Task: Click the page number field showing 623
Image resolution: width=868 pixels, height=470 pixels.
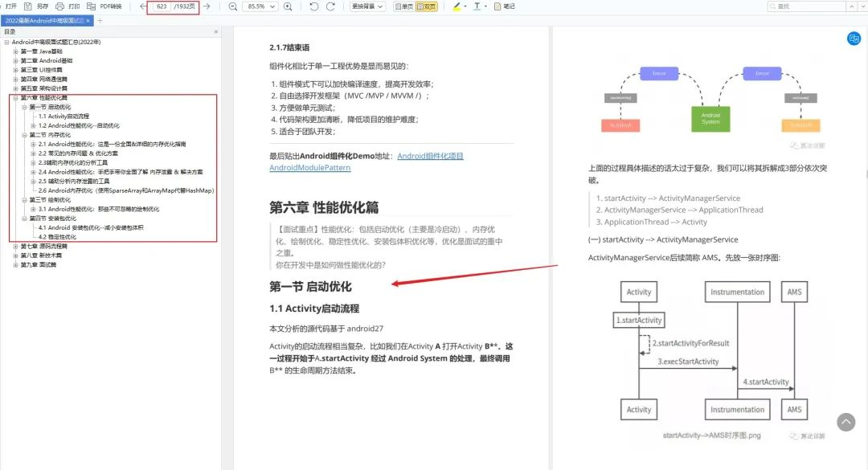Action: (161, 6)
